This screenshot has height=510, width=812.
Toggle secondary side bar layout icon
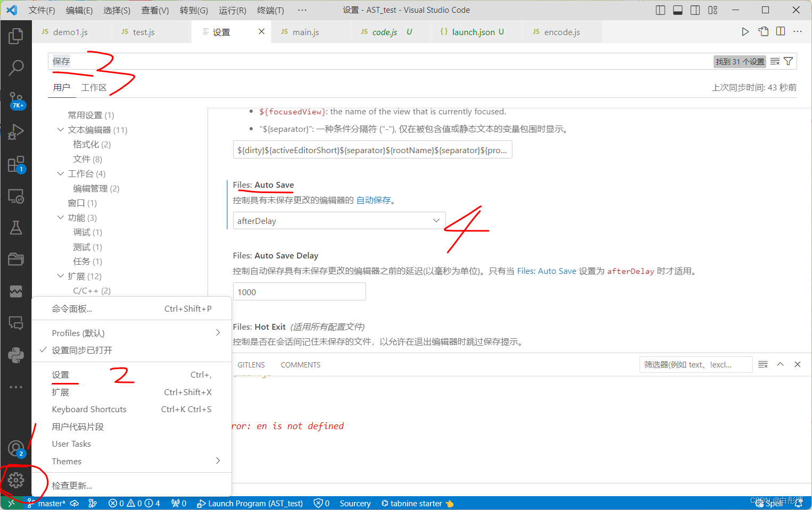pos(695,10)
